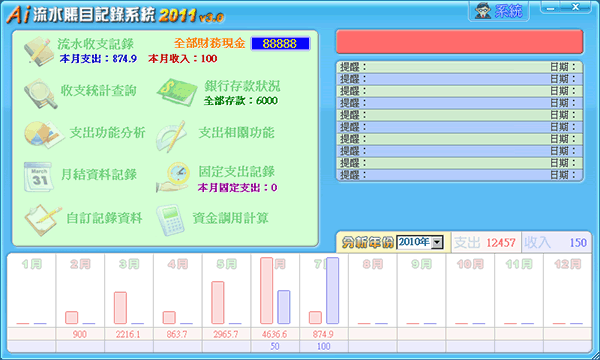Click the 收入 150 total label

(556, 243)
